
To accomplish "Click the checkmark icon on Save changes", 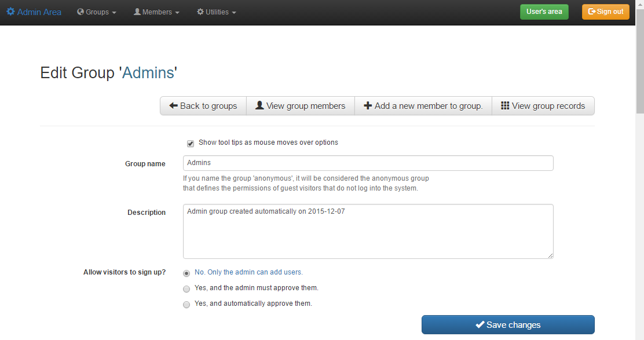I will tap(480, 324).
